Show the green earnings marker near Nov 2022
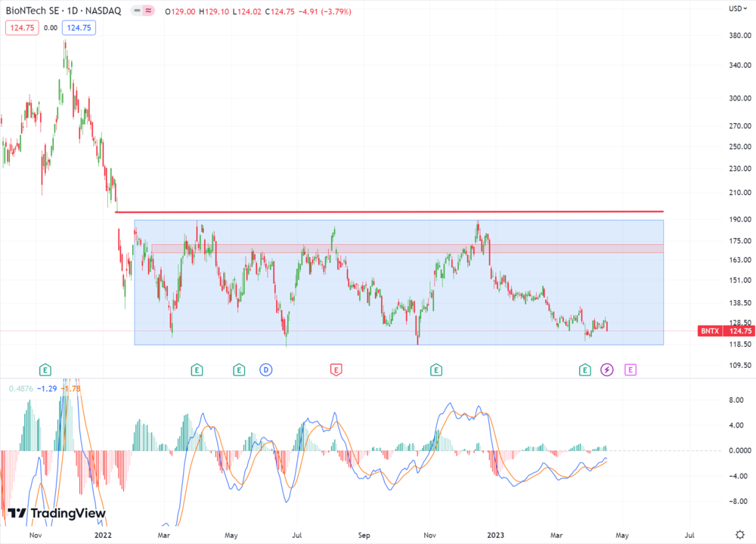756x544 pixels. tap(436, 370)
